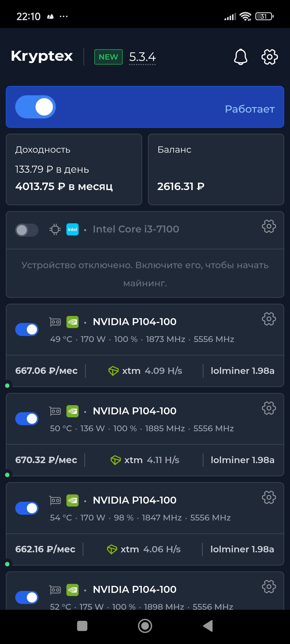The image size is (290, 644).
Task: Open the Доходность card
Action: click(74, 169)
